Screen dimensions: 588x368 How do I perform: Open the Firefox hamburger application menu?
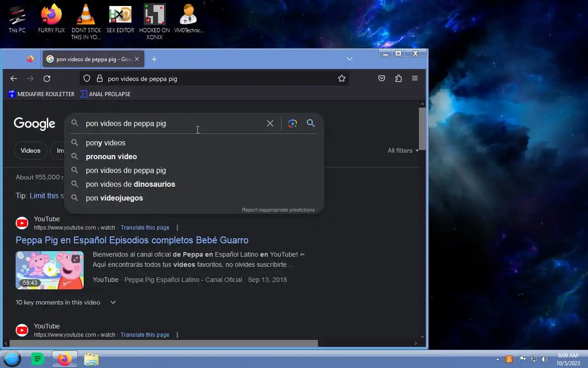415,79
